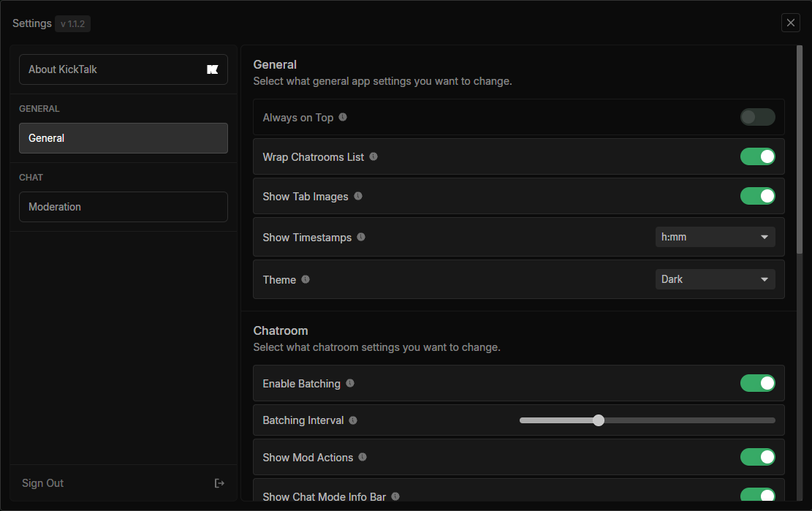Image resolution: width=812 pixels, height=511 pixels.
Task: Click the Kick logo icon in About KickTalk
Action: [x=213, y=69]
